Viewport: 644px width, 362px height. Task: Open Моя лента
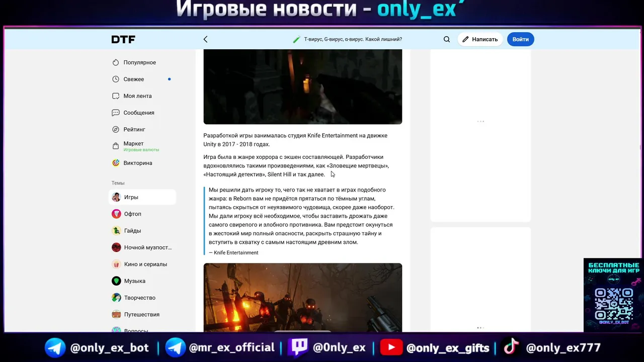(137, 96)
